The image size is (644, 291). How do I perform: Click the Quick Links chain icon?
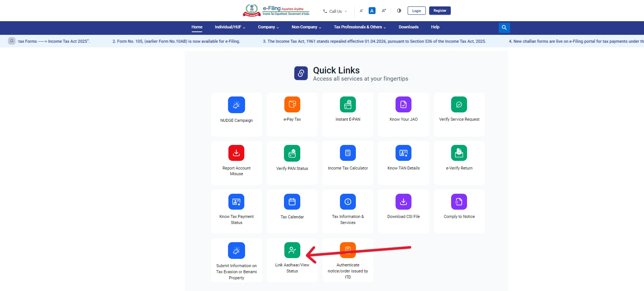click(x=301, y=73)
